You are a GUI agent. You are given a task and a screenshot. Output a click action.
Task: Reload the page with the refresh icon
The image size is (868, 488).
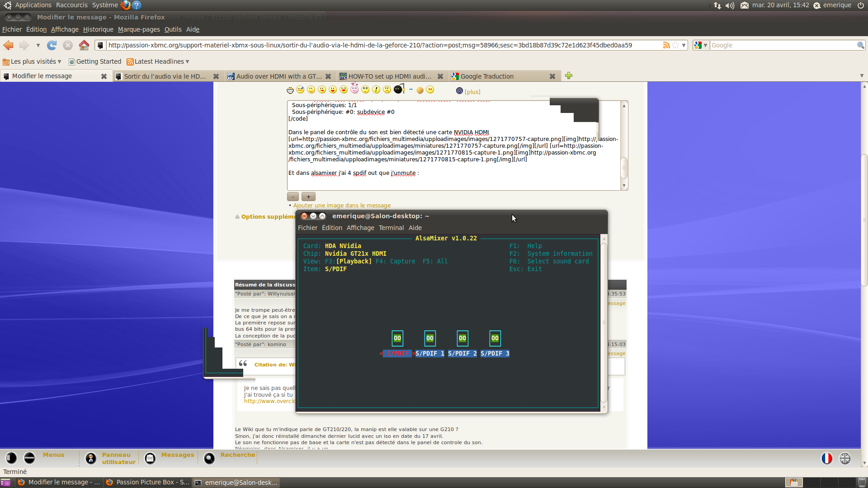52,45
